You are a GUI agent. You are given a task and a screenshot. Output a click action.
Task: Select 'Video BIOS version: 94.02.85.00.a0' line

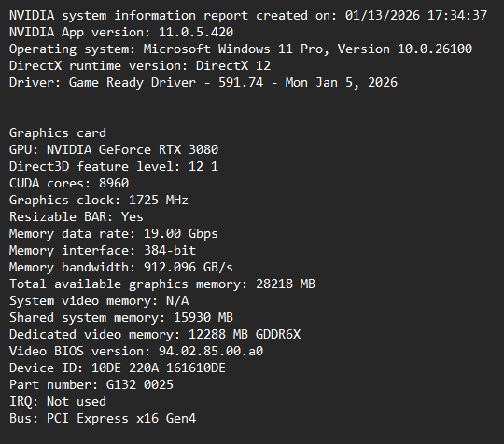pos(136,351)
